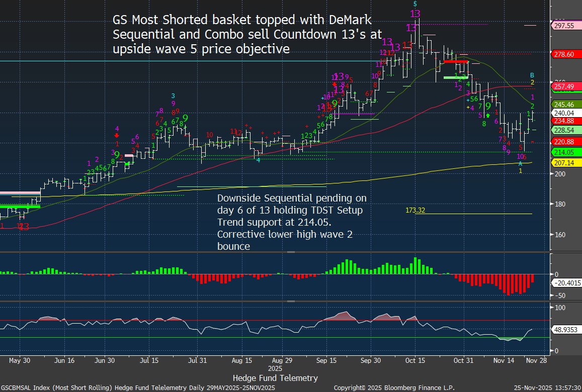Select the thick light green bar in late October
Image resolution: width=582 pixels, height=392 pixels.
click(455, 77)
